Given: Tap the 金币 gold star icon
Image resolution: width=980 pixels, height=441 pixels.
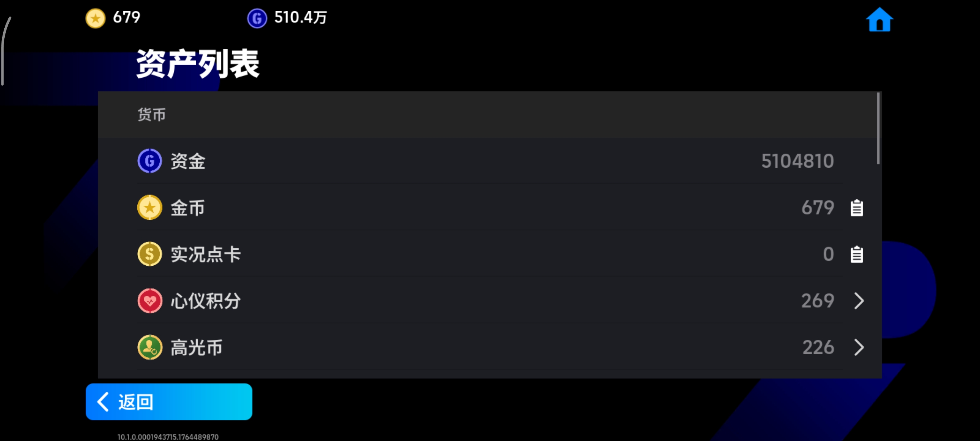Looking at the screenshot, I should (x=150, y=207).
